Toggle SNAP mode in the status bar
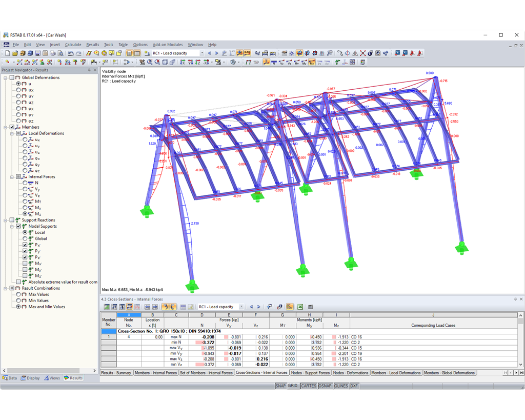 pos(280,386)
